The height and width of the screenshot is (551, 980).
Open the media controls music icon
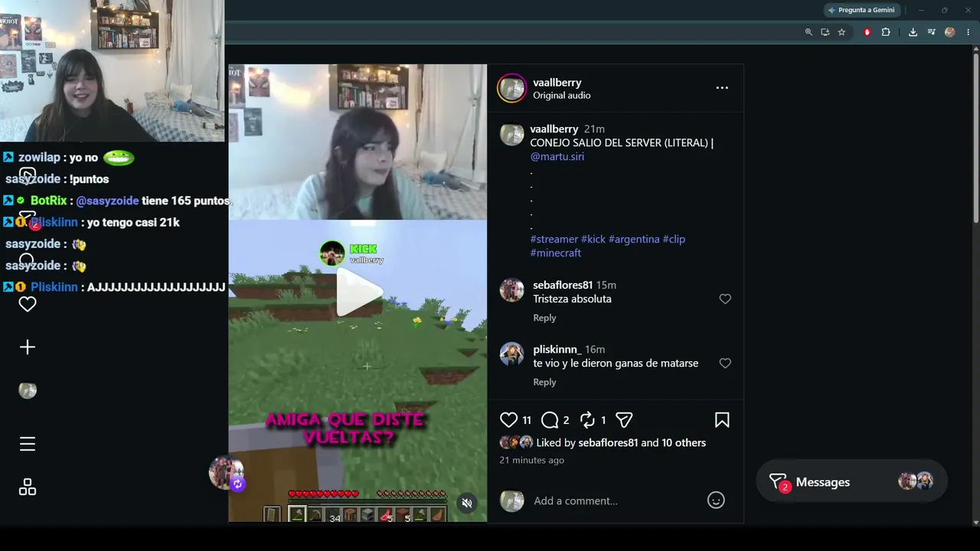[x=931, y=32]
